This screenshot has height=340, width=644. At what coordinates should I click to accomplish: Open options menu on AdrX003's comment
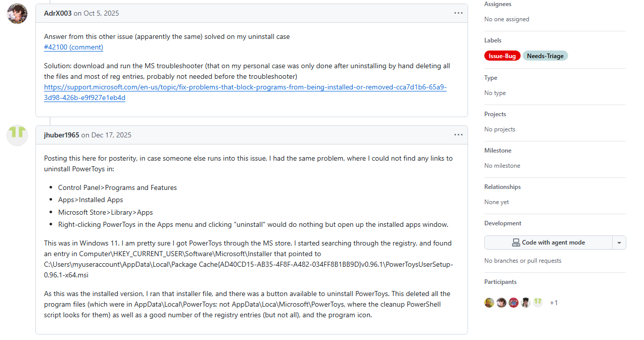458,13
